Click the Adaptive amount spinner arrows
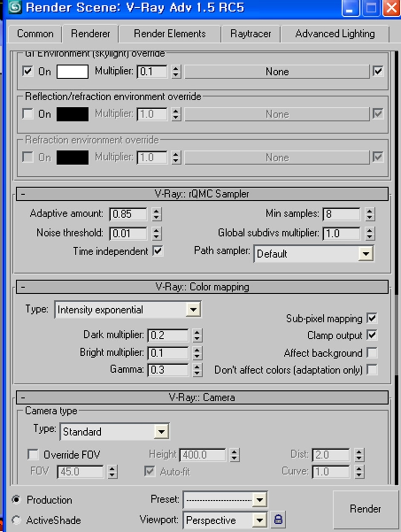 [157, 214]
